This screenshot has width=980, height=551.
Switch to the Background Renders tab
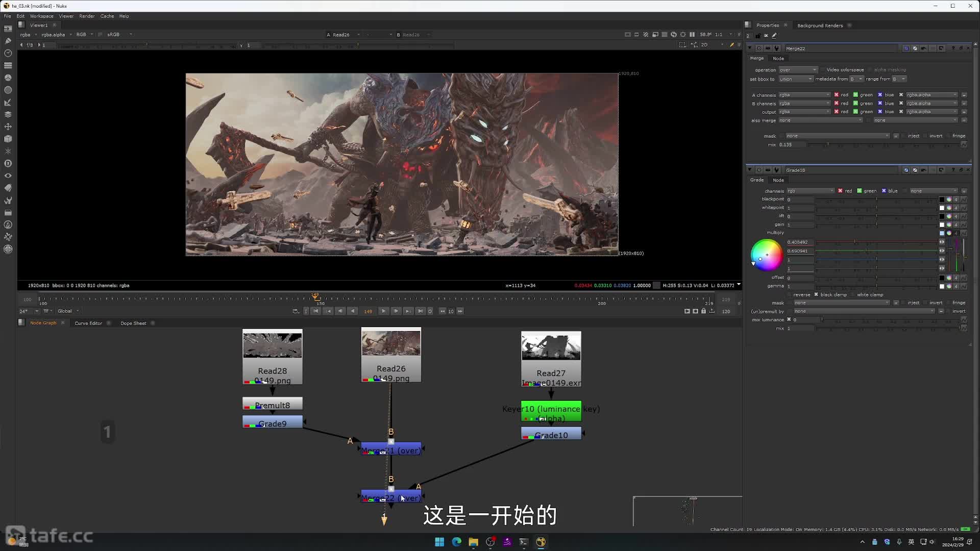[820, 26]
